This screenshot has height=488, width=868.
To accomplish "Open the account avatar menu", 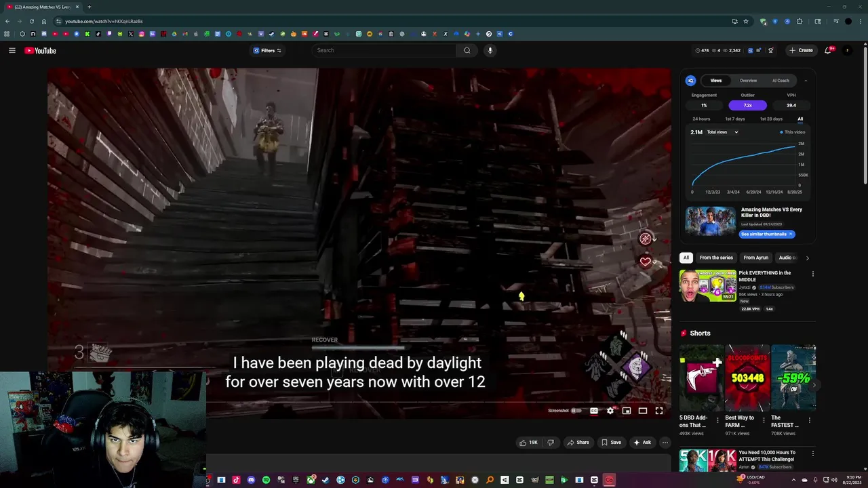I will tap(846, 50).
